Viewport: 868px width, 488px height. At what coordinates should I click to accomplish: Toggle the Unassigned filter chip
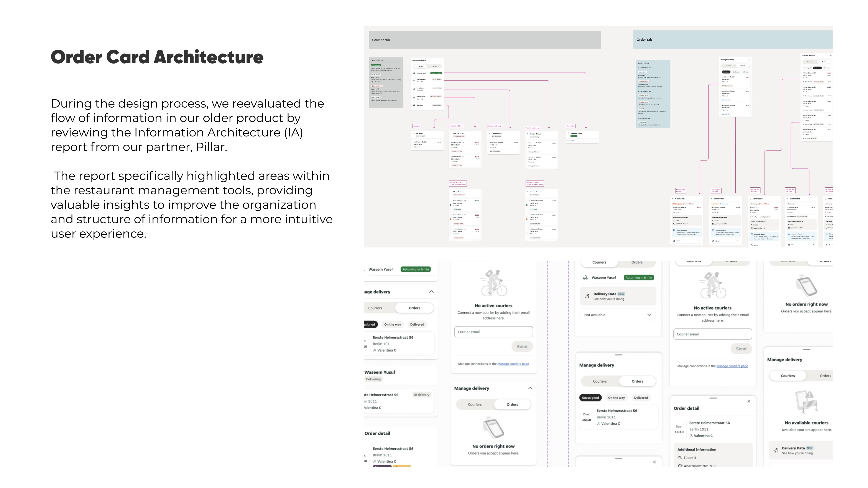pos(590,398)
